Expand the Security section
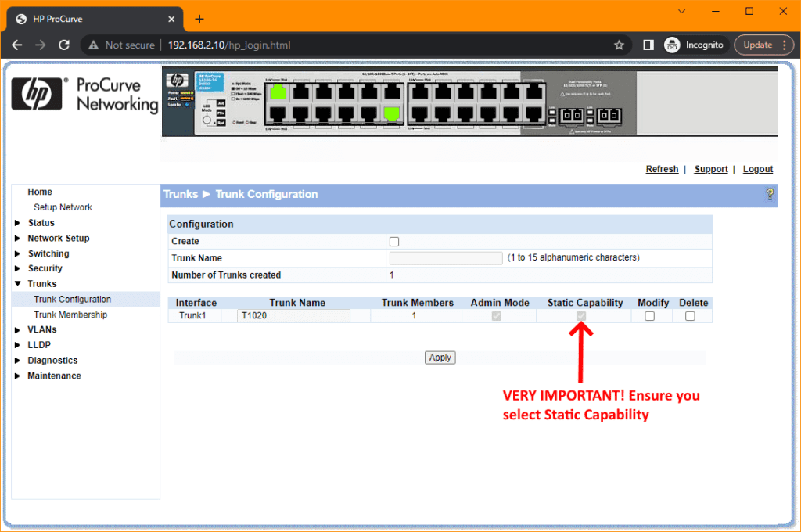Viewport: 801px width, 532px height. tap(17, 268)
